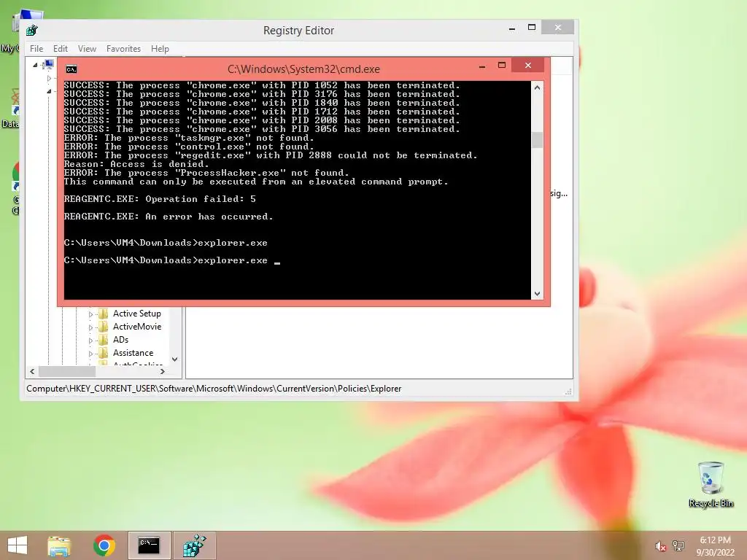This screenshot has width=747, height=560.
Task: Click registry tree scroll-down arrow
Action: pyautogui.click(x=175, y=359)
